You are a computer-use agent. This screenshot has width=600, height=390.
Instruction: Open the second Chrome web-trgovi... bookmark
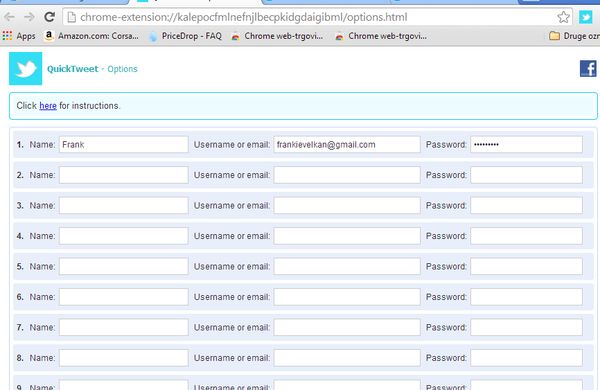381,36
